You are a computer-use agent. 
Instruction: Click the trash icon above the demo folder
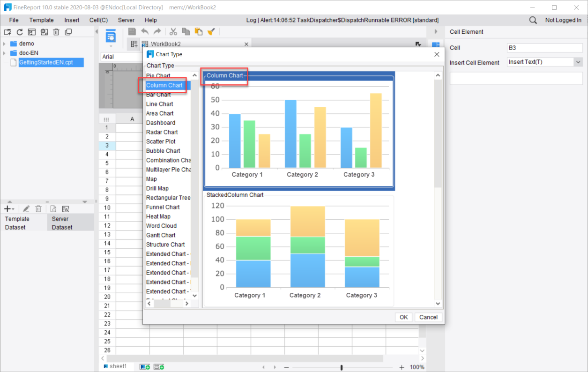tap(56, 32)
